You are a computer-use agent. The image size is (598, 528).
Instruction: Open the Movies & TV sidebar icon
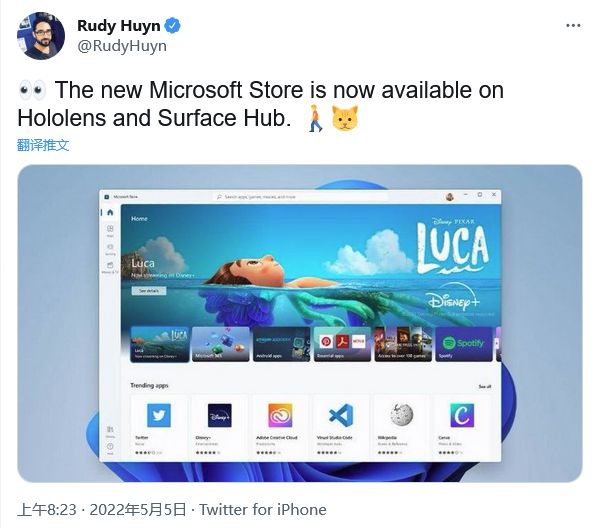pyautogui.click(x=110, y=267)
